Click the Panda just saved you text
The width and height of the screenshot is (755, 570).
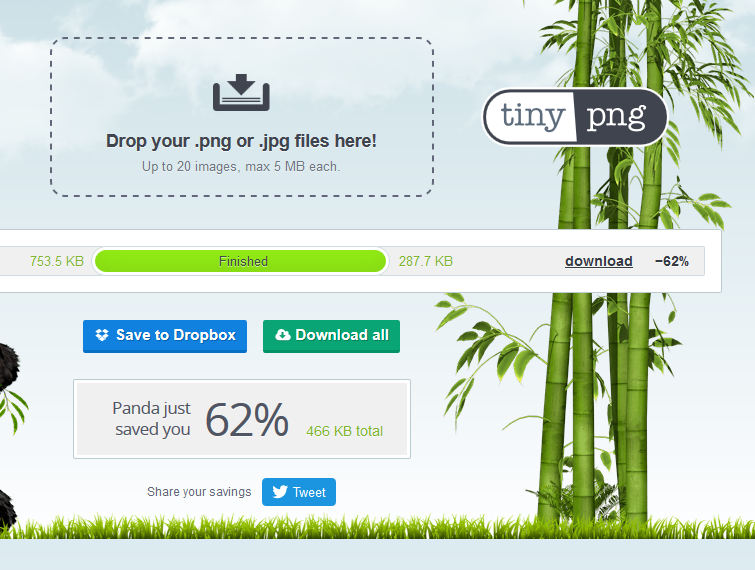(x=152, y=418)
